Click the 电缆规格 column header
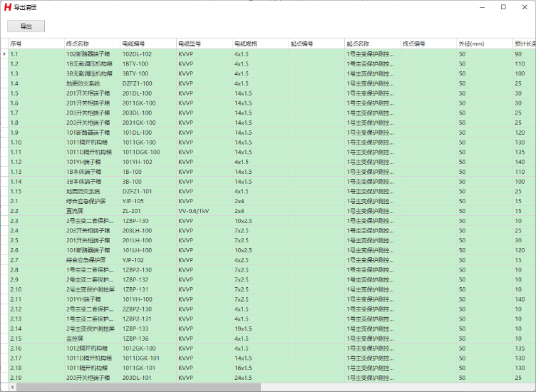Image resolution: width=536 pixels, height=392 pixels. [259, 43]
